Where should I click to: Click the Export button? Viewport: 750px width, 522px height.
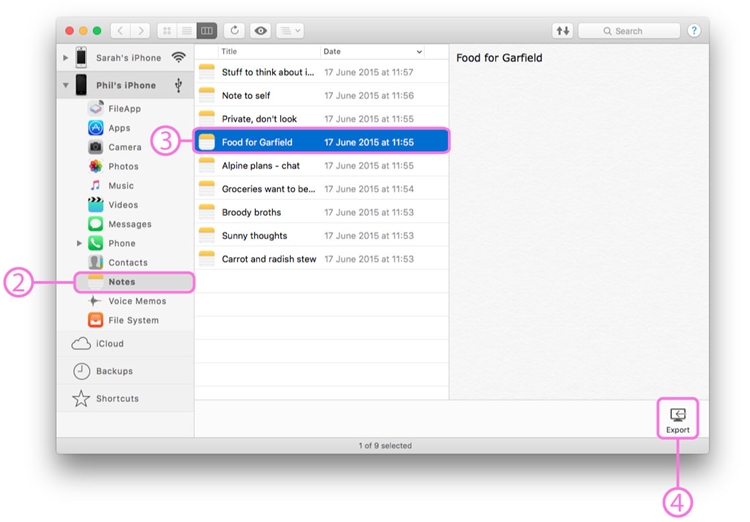coord(678,420)
